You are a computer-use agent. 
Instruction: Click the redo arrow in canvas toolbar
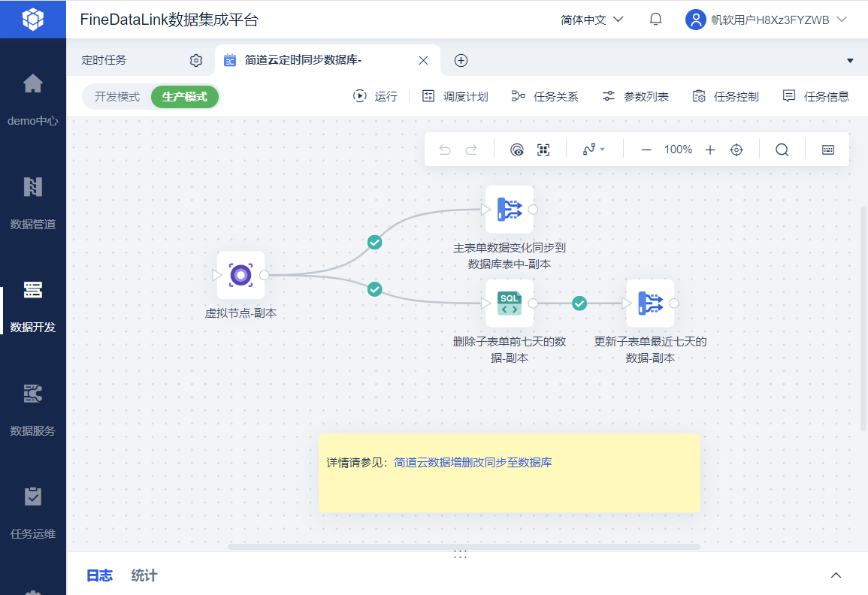tap(471, 150)
